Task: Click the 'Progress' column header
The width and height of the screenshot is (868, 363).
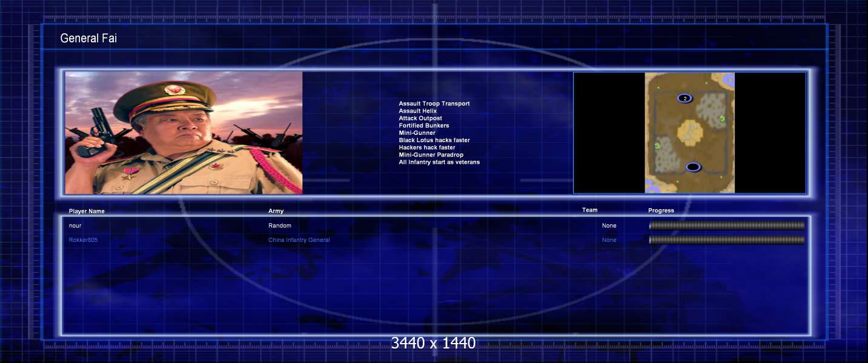Action: click(661, 211)
